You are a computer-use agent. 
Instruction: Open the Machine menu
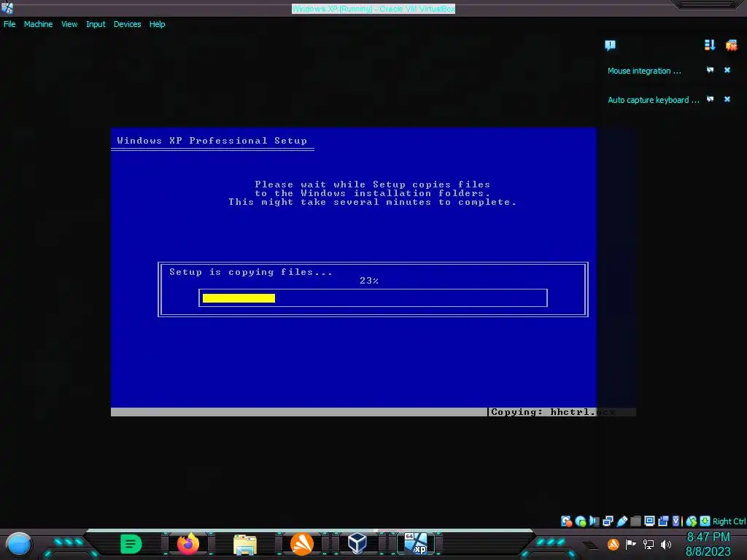pyautogui.click(x=38, y=24)
